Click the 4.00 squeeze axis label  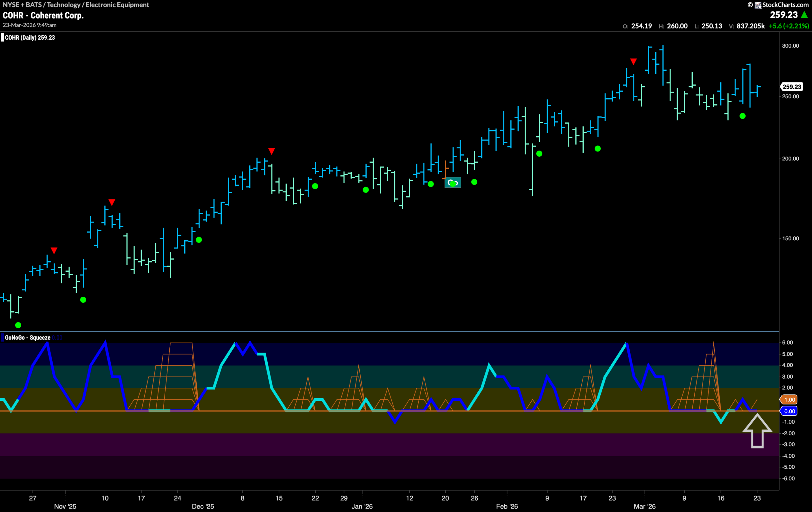point(787,366)
